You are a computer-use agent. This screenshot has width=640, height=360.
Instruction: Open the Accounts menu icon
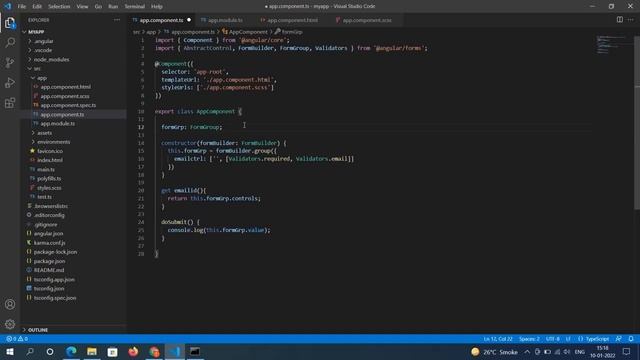click(x=10, y=304)
